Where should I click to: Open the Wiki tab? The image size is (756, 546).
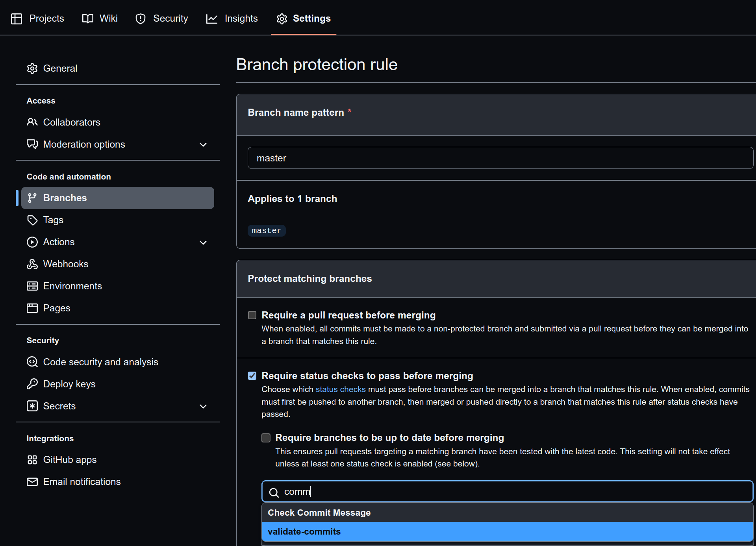pos(100,19)
